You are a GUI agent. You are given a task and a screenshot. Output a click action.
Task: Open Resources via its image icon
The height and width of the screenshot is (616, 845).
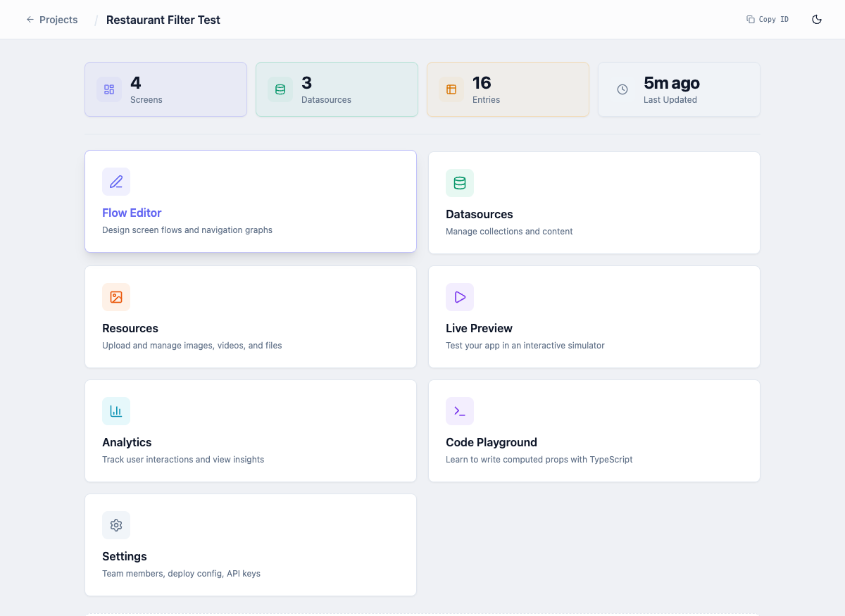point(116,297)
